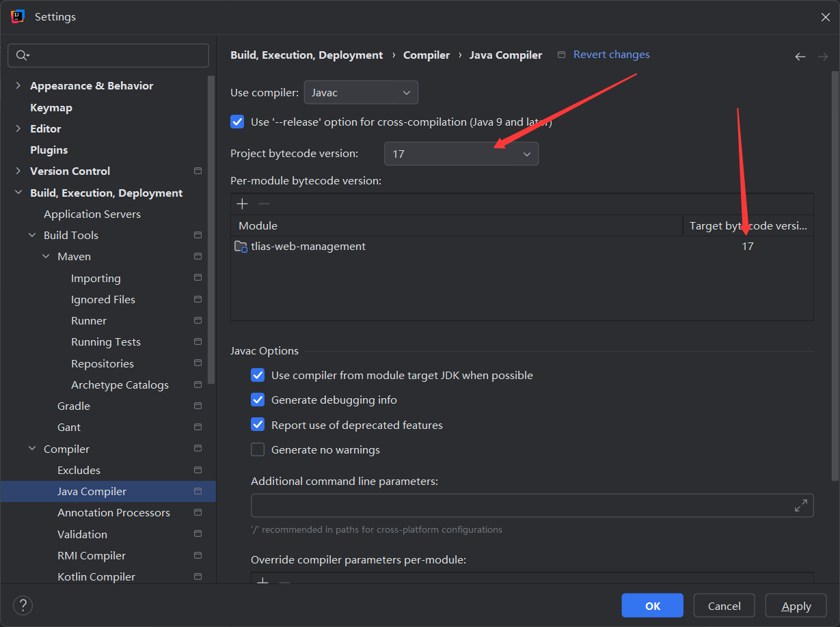Click OK button
Screen dimensions: 840x627
(652, 606)
